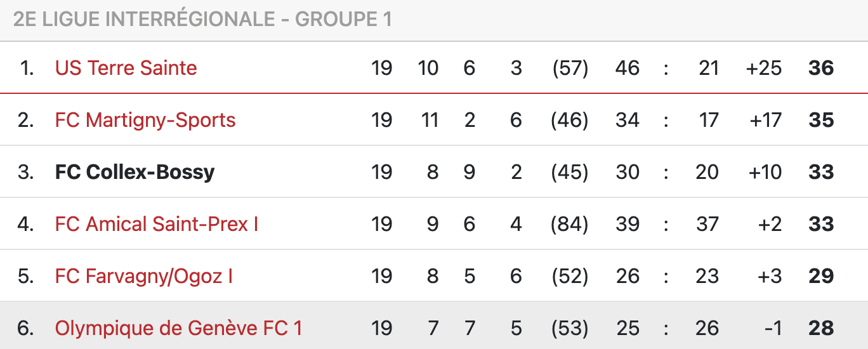Viewport: 868px width, 349px height.
Task: Click rank number 3 beside FC Collex-Bossy
Action: tap(25, 172)
